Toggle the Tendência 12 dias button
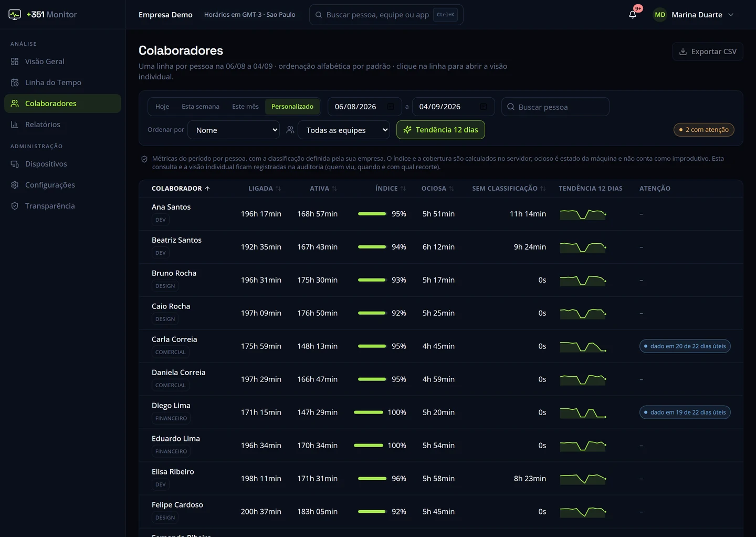 pyautogui.click(x=440, y=130)
